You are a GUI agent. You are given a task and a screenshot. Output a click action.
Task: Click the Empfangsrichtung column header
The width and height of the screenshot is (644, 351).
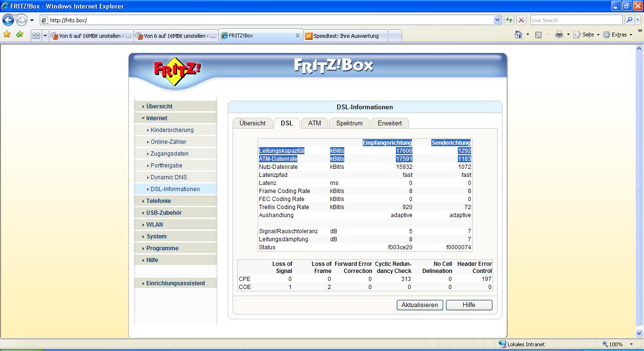387,142
